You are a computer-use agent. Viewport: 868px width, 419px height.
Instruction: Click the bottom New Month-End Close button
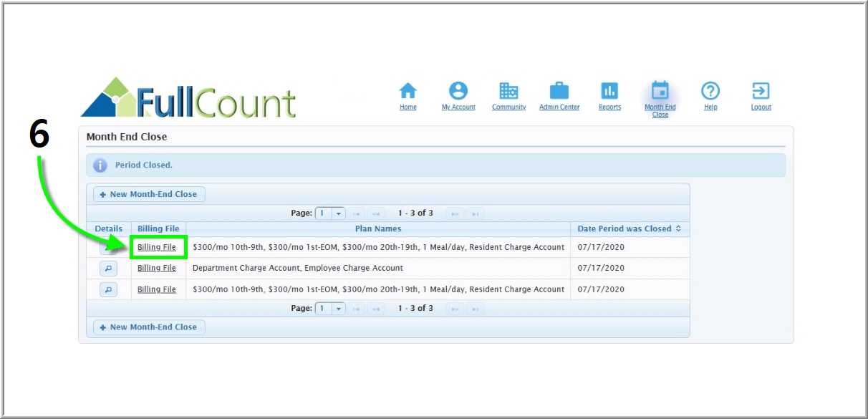(149, 327)
